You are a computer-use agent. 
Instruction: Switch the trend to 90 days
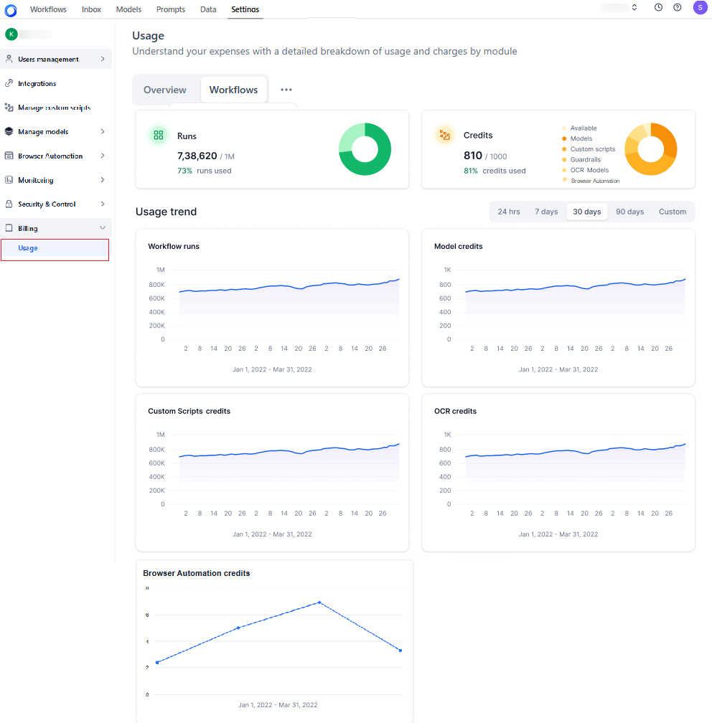click(629, 212)
